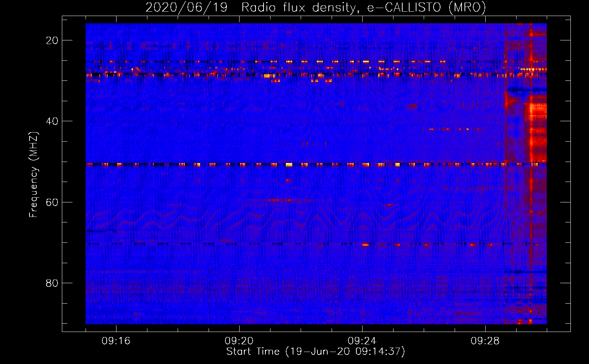Click the 'Frequency (MHZ)' axis label
The width and height of the screenshot is (589, 364).
tap(33, 175)
